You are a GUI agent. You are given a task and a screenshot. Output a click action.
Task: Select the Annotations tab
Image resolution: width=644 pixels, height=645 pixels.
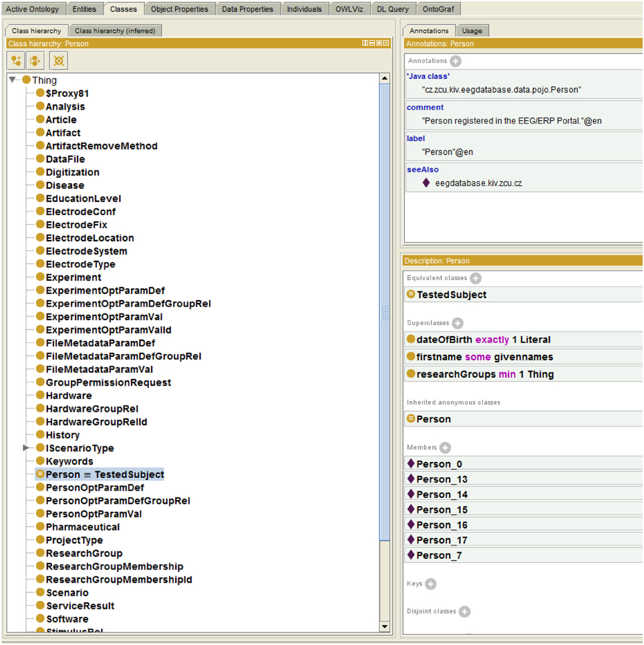click(x=429, y=31)
